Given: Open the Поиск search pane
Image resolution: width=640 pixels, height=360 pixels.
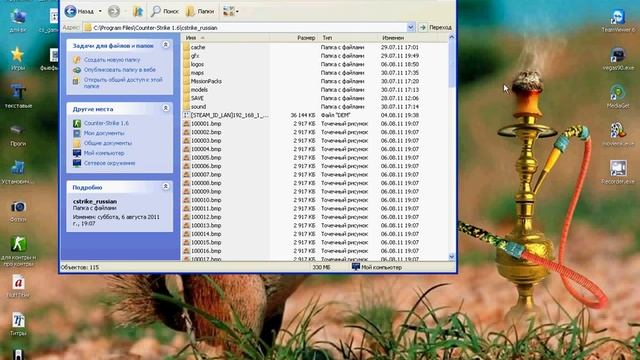Looking at the screenshot, I should [x=164, y=11].
